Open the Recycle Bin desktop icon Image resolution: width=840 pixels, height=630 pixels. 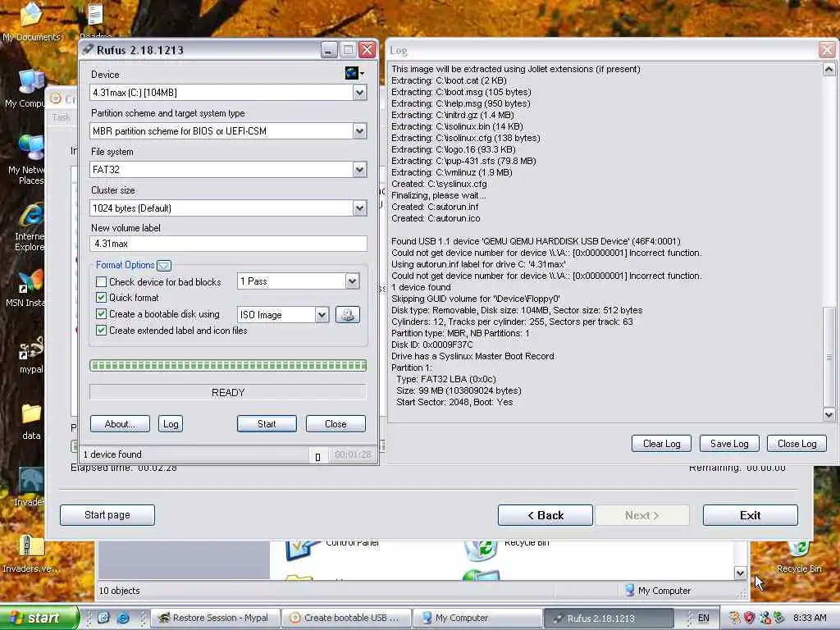click(x=799, y=555)
